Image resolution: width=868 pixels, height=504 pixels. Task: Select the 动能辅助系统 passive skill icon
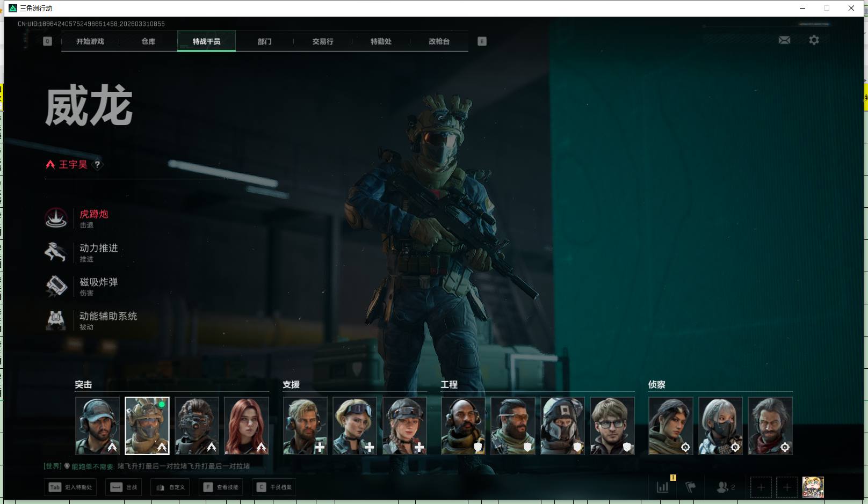tap(56, 320)
